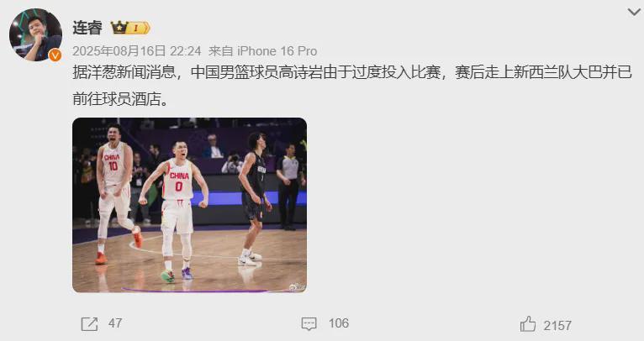Open the basketball game photo thumbnail
This screenshot has height=341, width=644.
(x=190, y=205)
